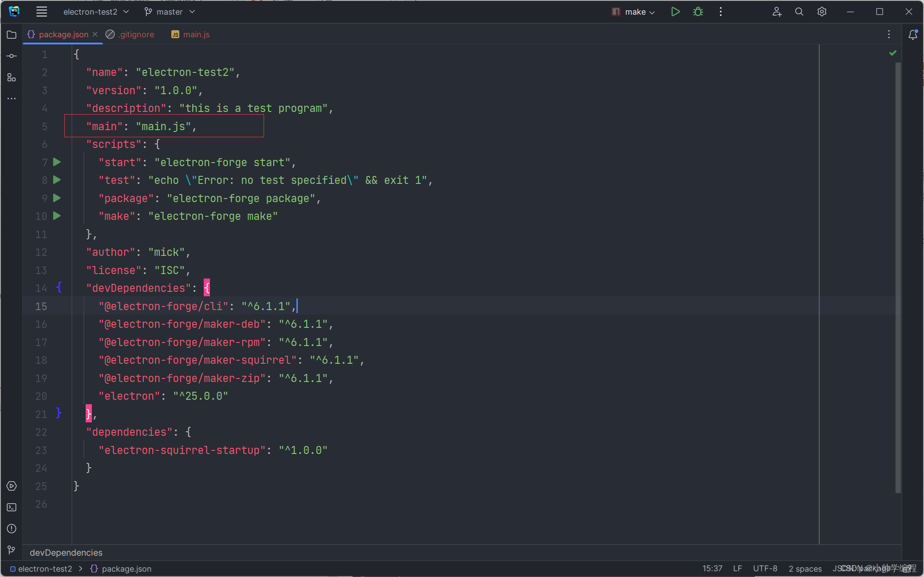Click "@electron-forge/maker-squirrel" dependency key
This screenshot has height=577, width=924.
pos(197,360)
